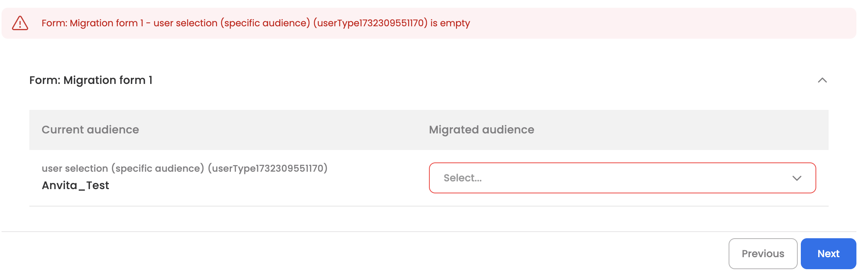This screenshot has width=868, height=280.
Task: Open the Migrated audience Select dropdown
Action: pos(622,178)
